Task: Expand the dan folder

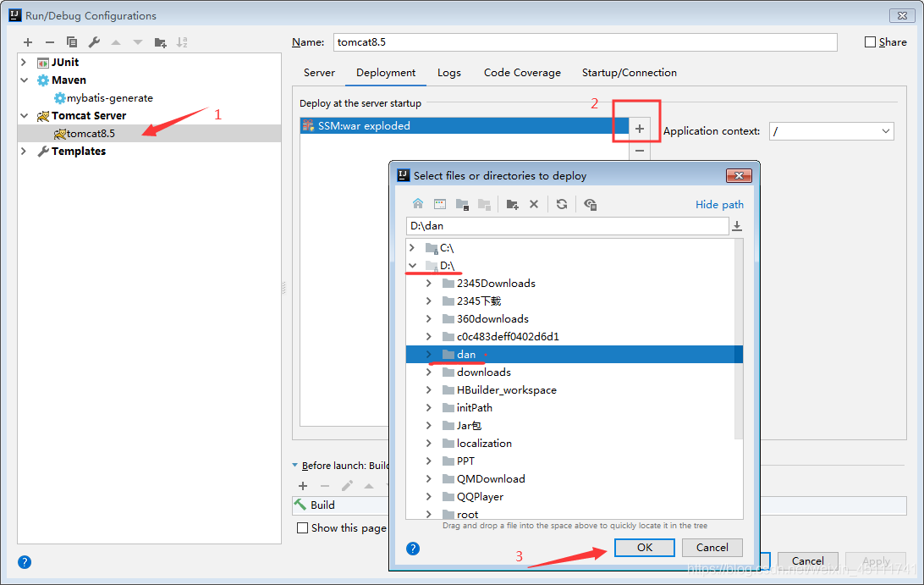Action: coord(429,354)
